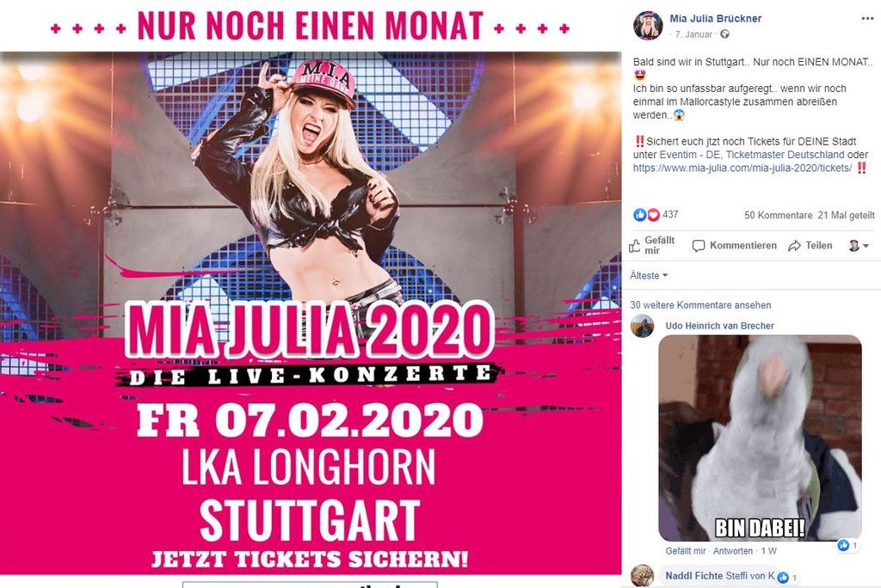Click the Mia Julia concert poster image

(x=311, y=294)
